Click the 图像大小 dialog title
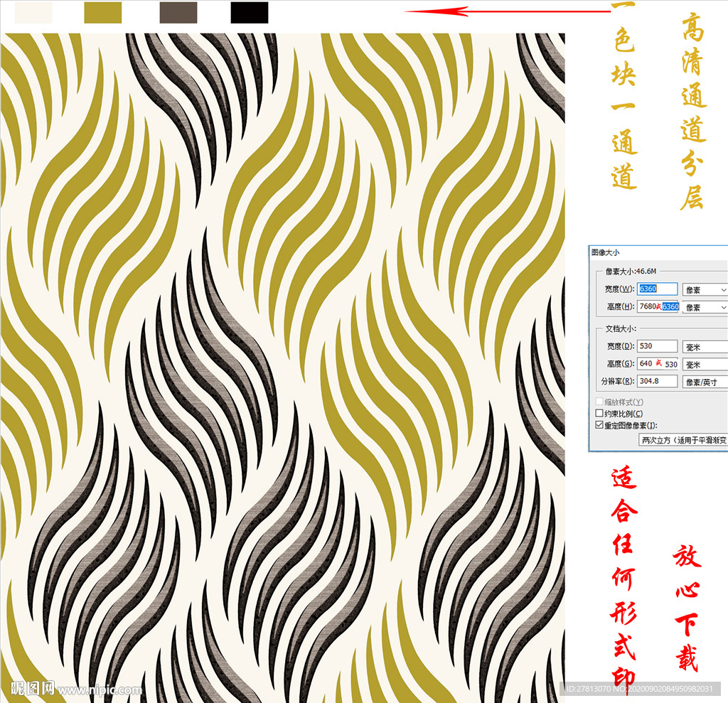The height and width of the screenshot is (703, 728). pos(606,252)
